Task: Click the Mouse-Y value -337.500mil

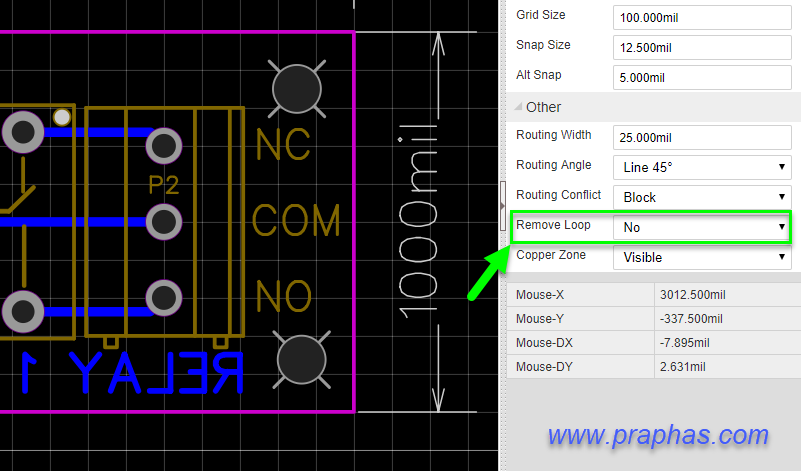Action: [x=691, y=319]
